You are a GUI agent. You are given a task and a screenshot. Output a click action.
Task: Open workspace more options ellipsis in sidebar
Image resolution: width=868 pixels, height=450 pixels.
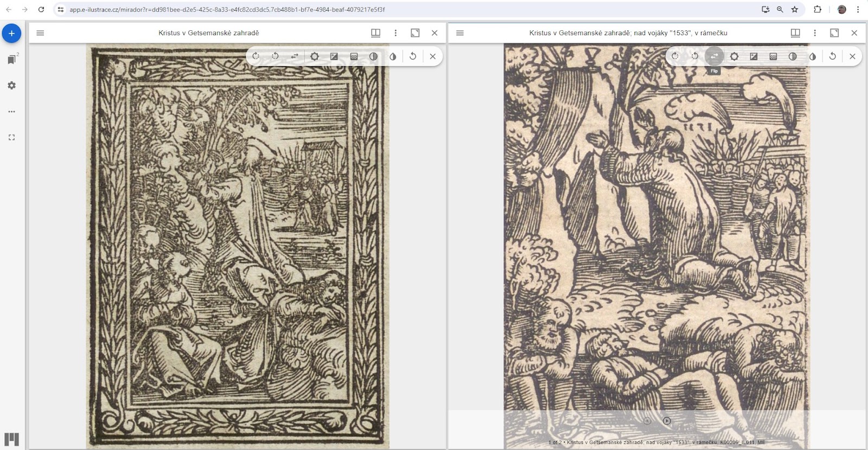[11, 112]
